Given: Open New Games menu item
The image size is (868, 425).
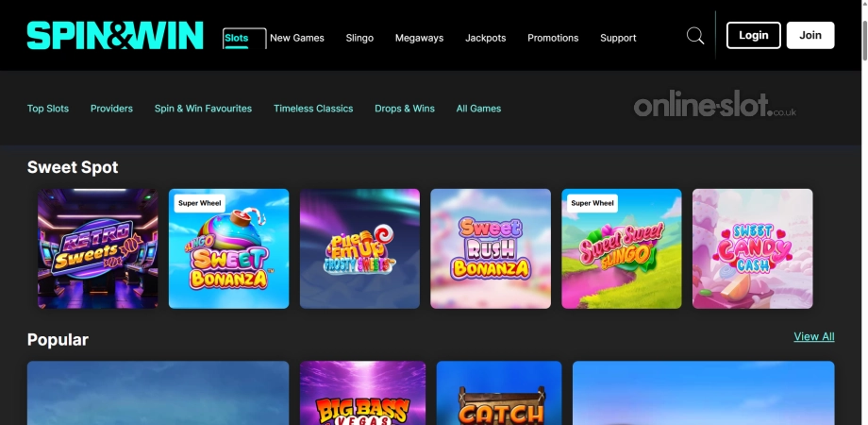Looking at the screenshot, I should tap(296, 38).
